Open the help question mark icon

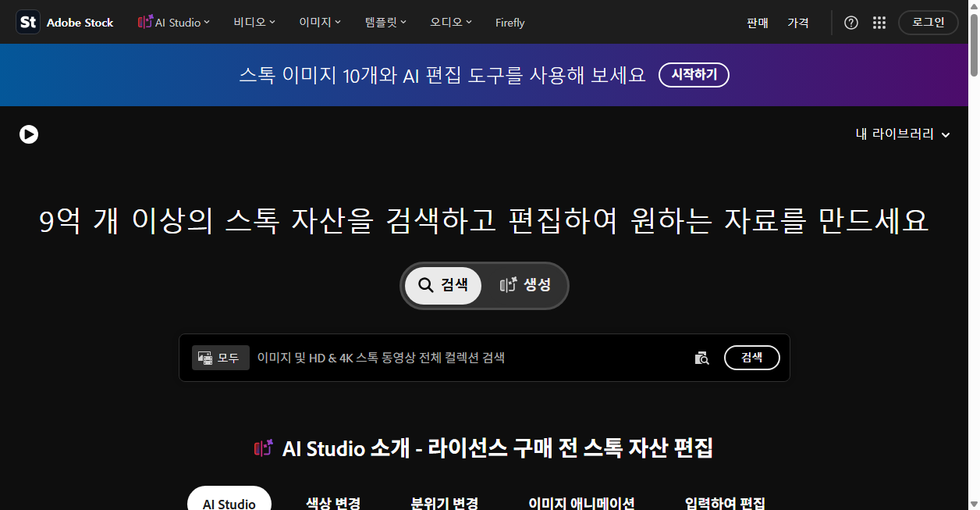pyautogui.click(x=851, y=23)
